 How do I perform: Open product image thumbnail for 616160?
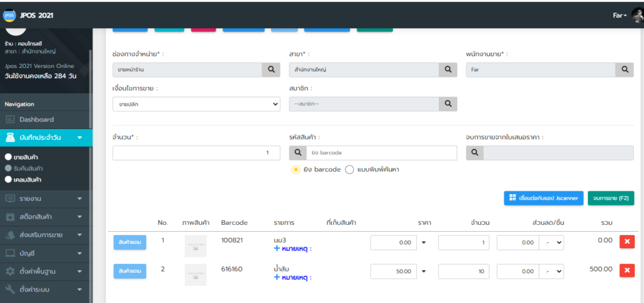[x=196, y=275]
